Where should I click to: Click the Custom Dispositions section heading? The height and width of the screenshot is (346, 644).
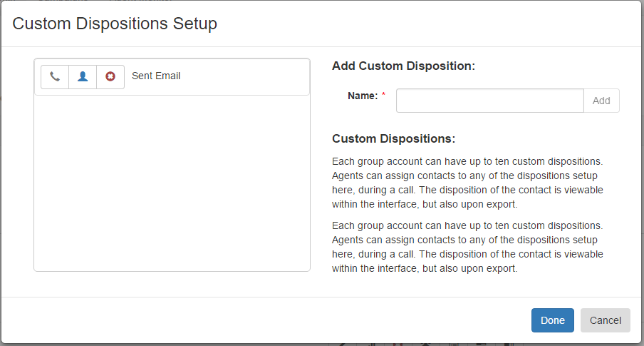(393, 138)
